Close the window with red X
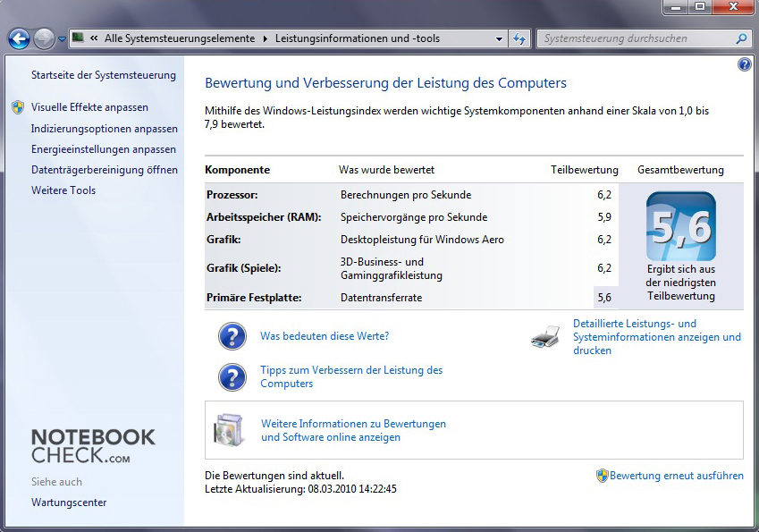This screenshot has width=759, height=532. [x=733, y=7]
